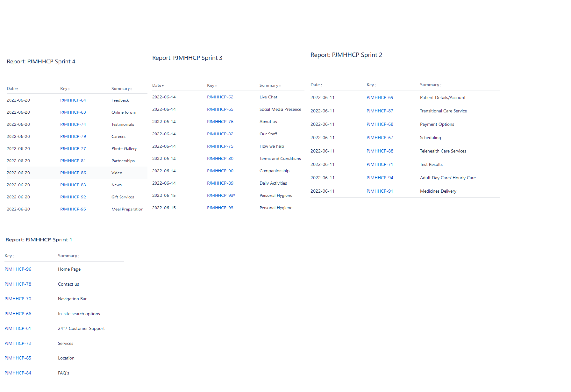Viewport: 571px width, 392px height.
Task: Select the "About us" summary cell
Action: (268, 122)
